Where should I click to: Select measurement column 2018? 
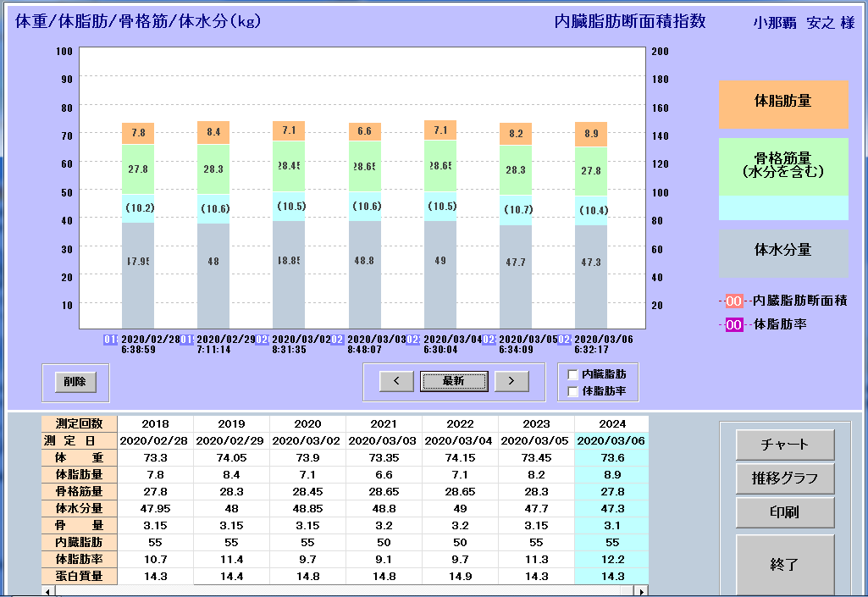click(x=156, y=424)
